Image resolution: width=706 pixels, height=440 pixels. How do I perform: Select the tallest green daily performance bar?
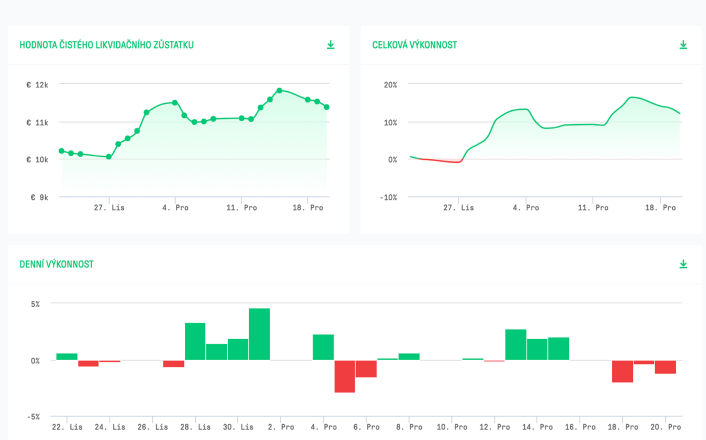click(259, 334)
